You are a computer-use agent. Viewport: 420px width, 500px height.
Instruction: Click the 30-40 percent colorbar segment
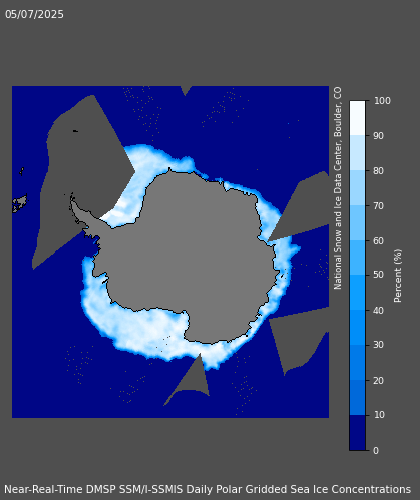pyautogui.click(x=357, y=328)
